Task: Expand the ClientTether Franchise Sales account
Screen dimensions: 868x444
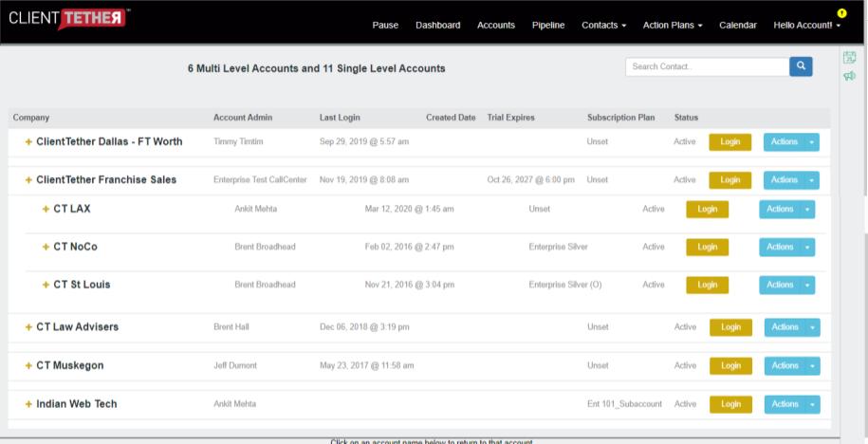Action: [28, 180]
